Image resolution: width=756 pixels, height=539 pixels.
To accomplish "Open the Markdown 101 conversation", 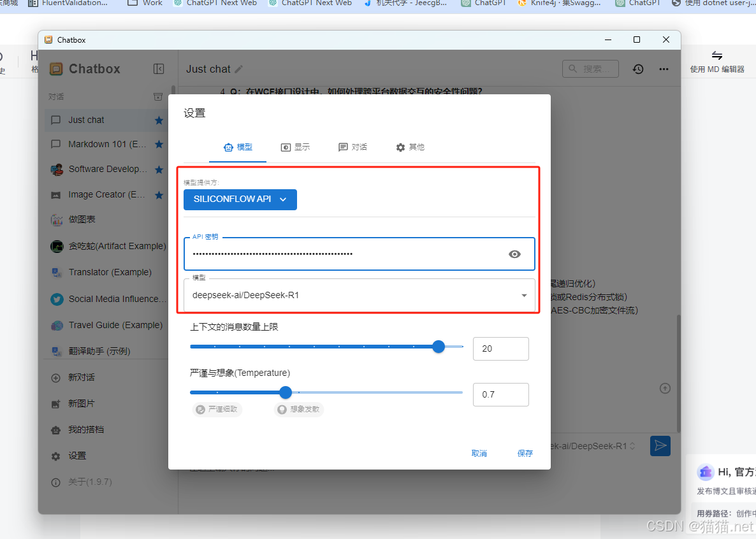I will (106, 144).
